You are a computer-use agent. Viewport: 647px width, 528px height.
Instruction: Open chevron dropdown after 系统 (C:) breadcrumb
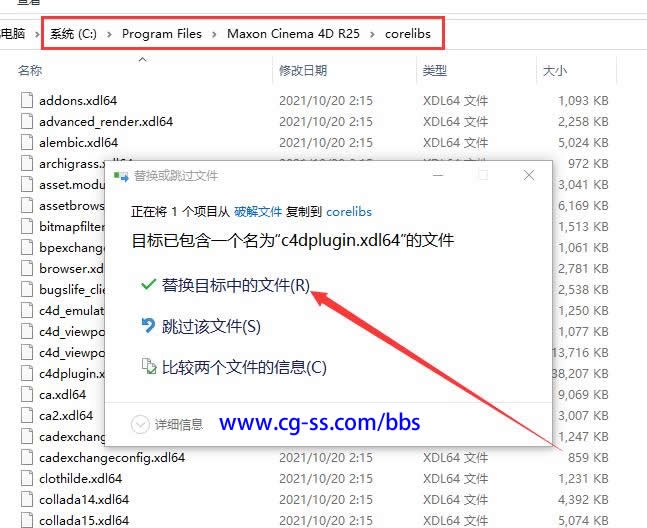109,34
